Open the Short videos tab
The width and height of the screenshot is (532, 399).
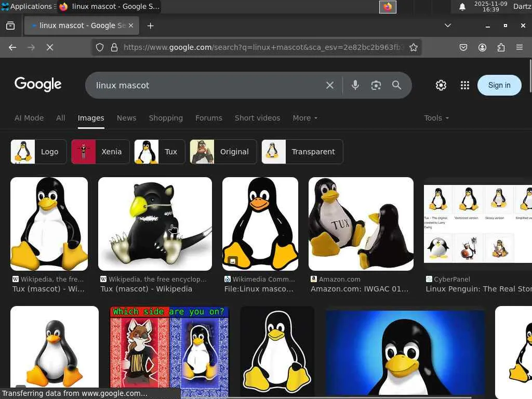coord(258,118)
